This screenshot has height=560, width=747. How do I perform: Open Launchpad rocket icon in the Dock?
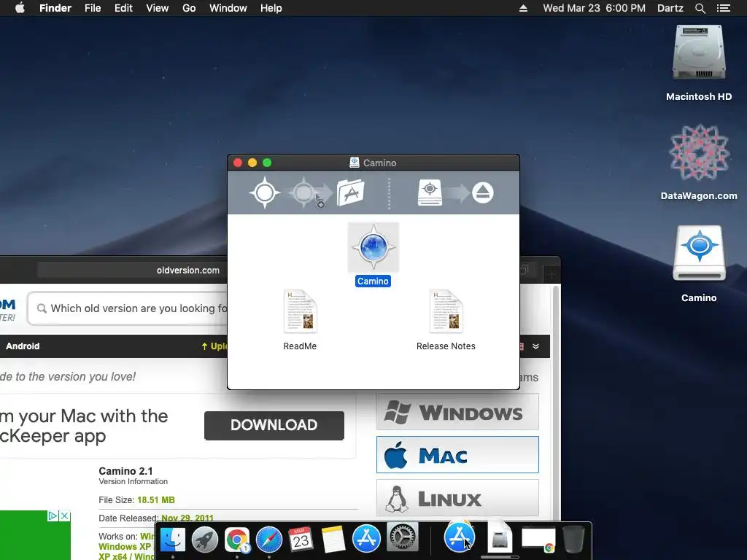click(x=205, y=540)
